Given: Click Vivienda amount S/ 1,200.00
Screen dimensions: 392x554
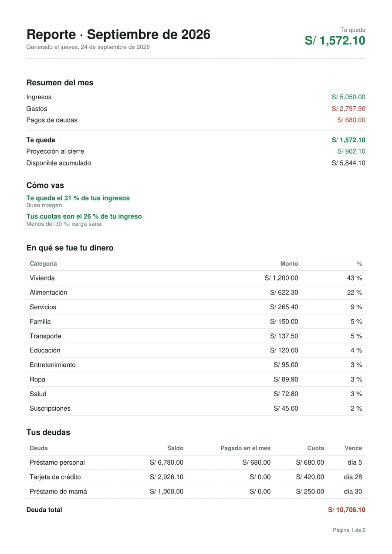Looking at the screenshot, I should [x=281, y=278].
